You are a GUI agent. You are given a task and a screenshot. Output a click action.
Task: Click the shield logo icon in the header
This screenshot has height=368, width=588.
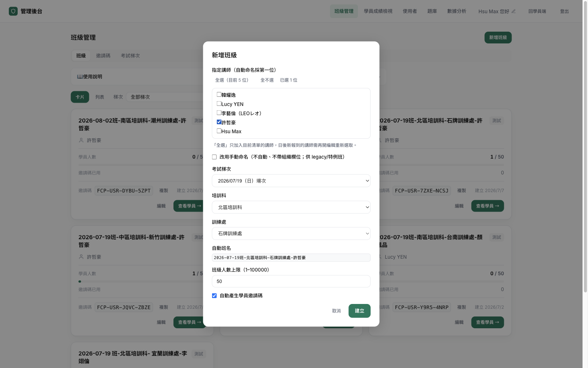[13, 11]
